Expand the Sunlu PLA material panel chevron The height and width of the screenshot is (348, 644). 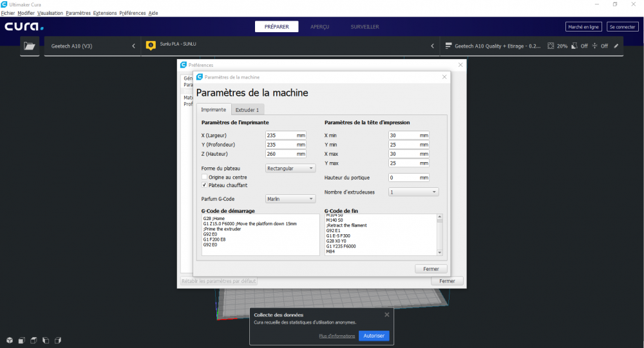tap(432, 46)
